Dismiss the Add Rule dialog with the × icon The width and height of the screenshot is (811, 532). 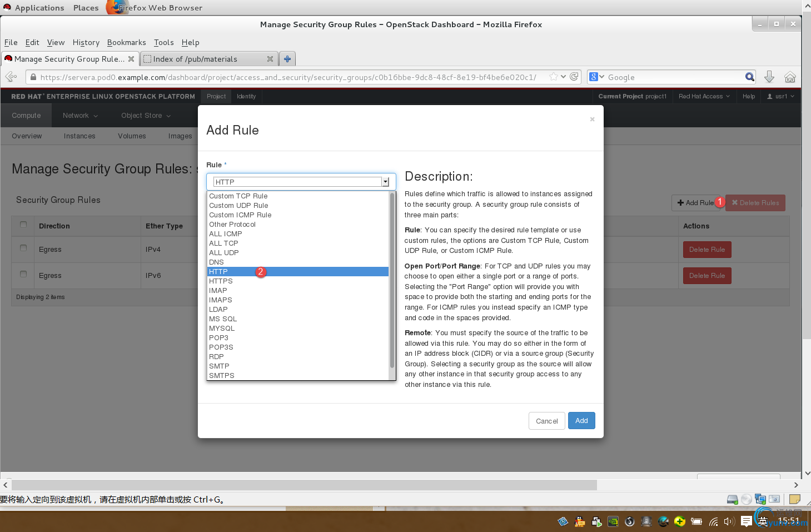[592, 119]
